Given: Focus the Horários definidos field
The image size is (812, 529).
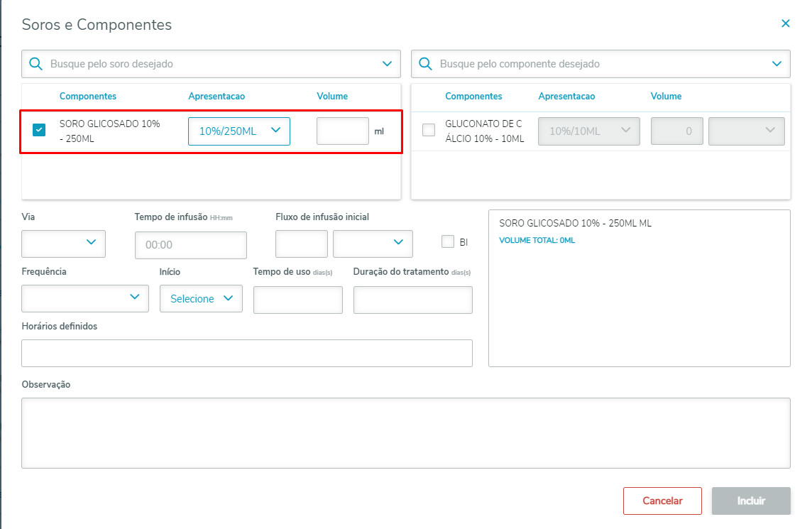Looking at the screenshot, I should pos(247,353).
